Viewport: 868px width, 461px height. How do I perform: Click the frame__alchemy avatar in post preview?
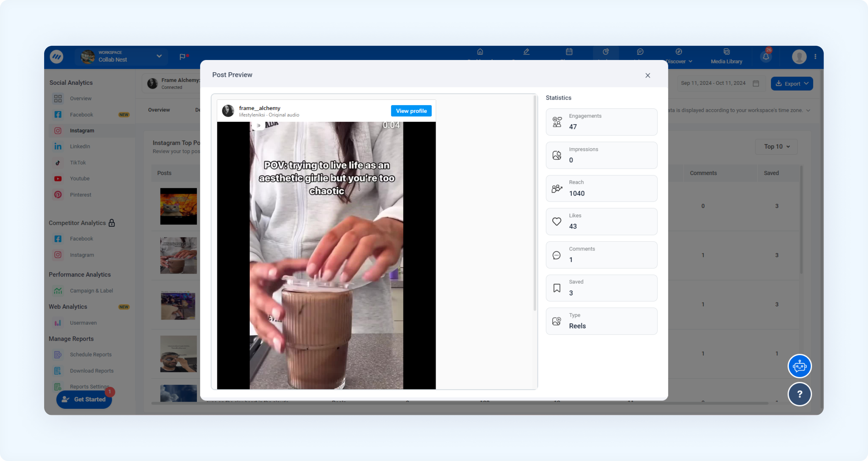(228, 111)
